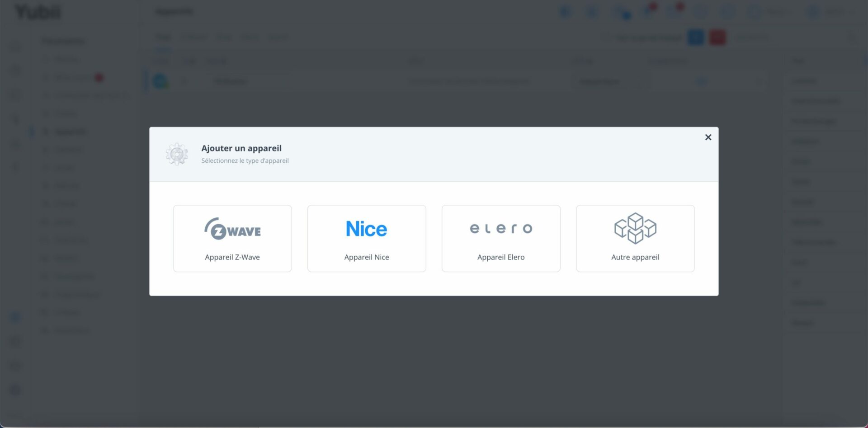This screenshot has width=868, height=428.
Task: Click the Ajouter un appareil title
Action: [241, 148]
